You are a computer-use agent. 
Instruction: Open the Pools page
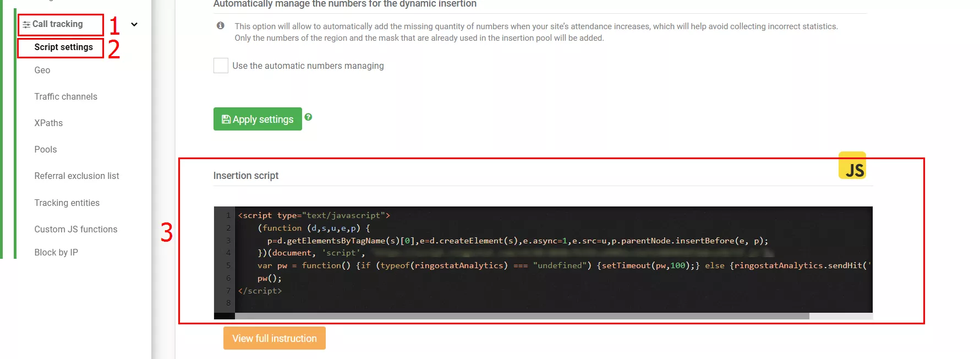click(x=46, y=150)
